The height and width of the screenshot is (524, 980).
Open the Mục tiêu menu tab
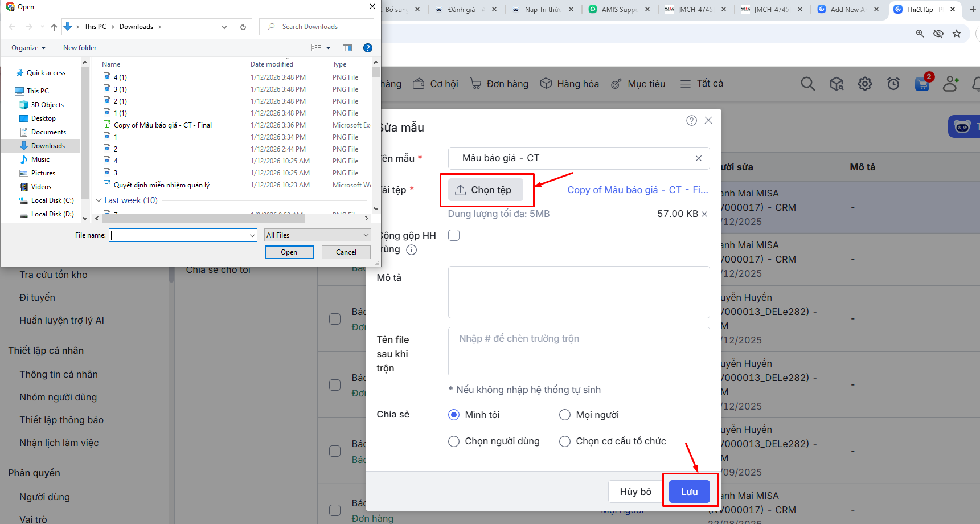tap(638, 84)
